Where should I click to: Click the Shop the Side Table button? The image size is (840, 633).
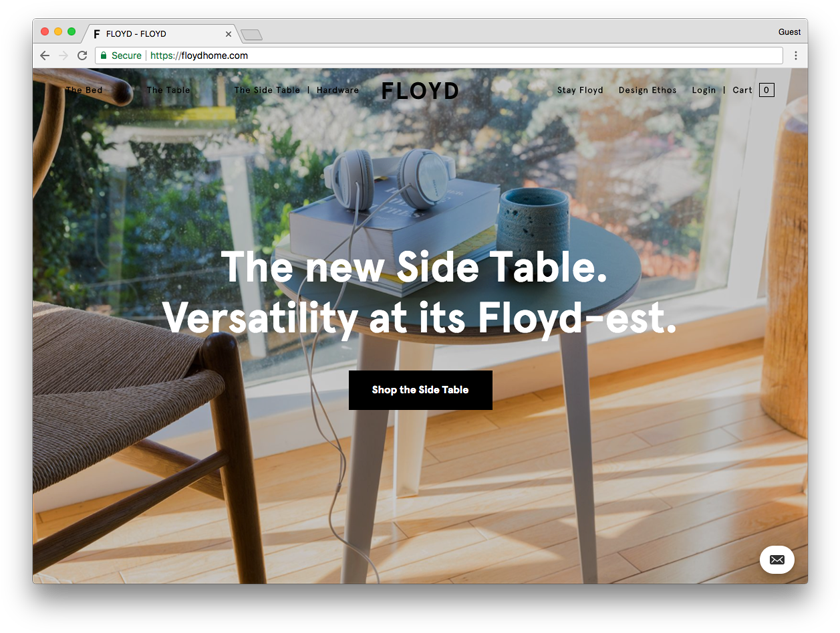[x=421, y=390]
